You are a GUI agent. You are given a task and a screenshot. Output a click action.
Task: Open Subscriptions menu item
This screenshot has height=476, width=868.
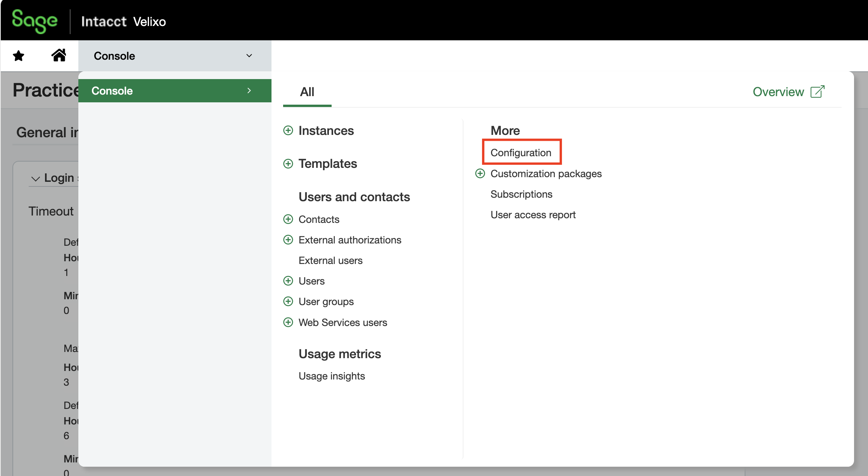[x=521, y=194]
